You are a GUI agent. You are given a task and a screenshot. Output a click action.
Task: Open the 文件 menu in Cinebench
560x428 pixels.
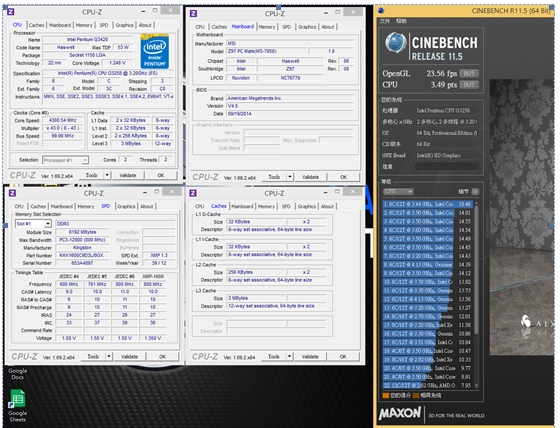point(385,21)
